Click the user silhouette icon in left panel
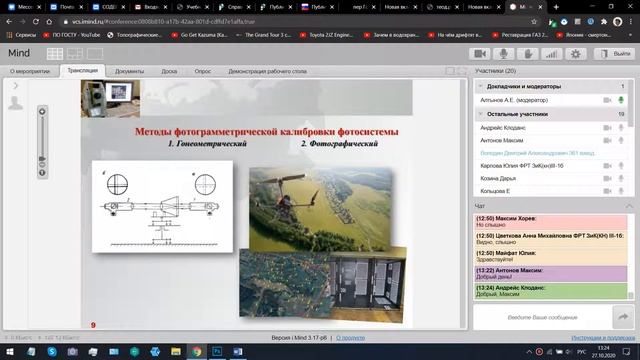 (16, 103)
